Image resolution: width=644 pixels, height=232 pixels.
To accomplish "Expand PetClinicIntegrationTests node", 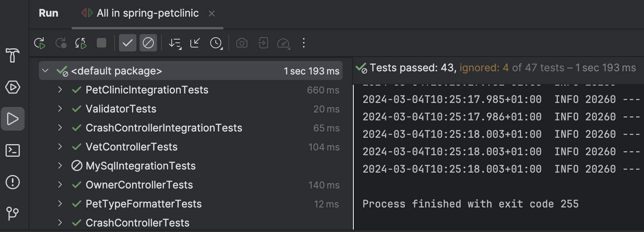I will coord(60,90).
